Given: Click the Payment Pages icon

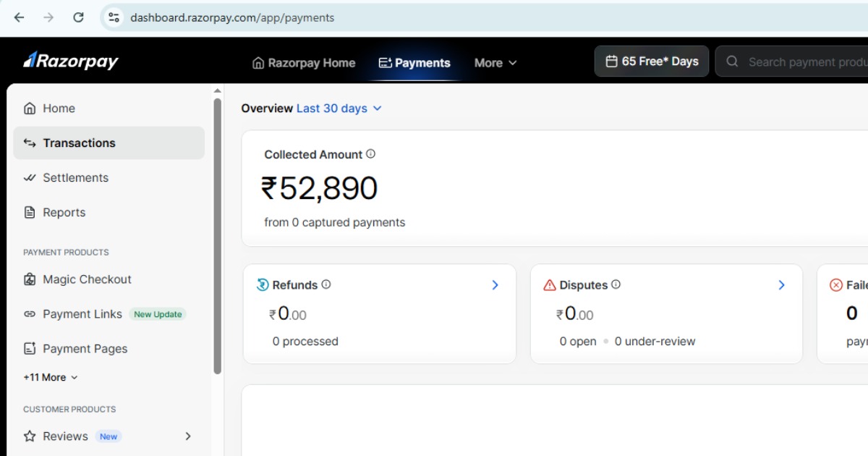Looking at the screenshot, I should click(30, 349).
